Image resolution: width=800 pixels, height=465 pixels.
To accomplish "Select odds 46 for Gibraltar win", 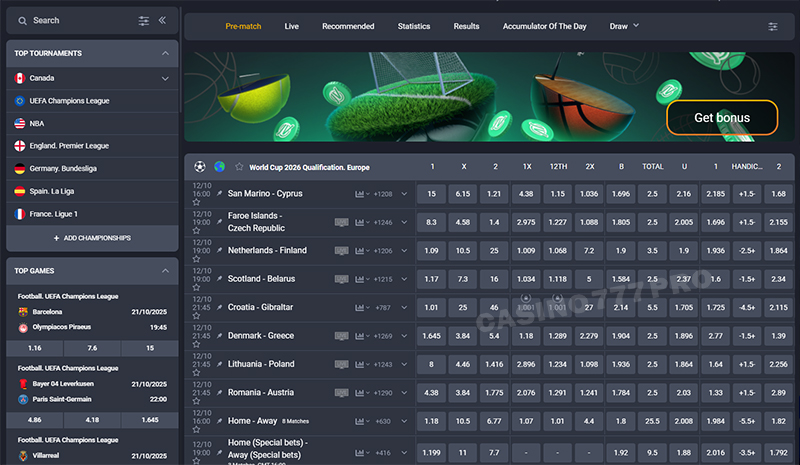I will tap(494, 308).
